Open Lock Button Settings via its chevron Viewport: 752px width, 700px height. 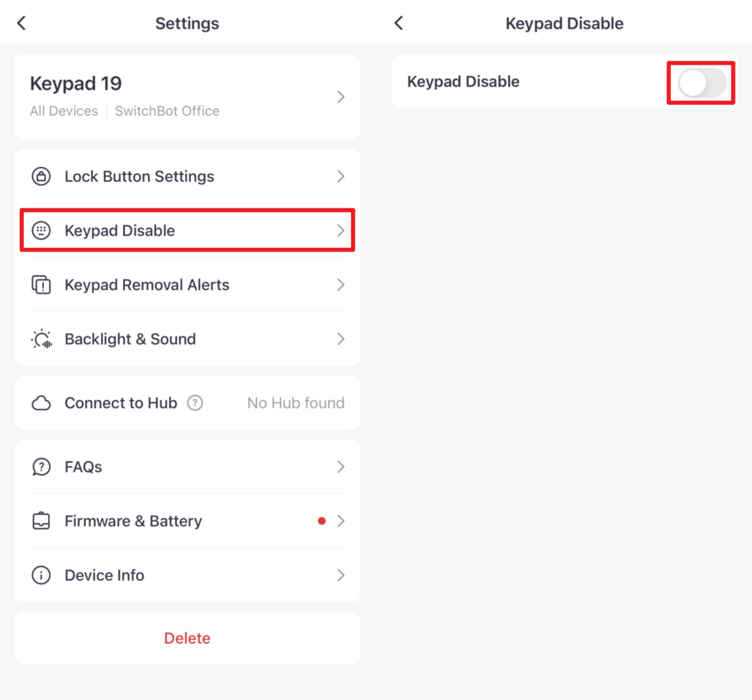click(x=340, y=177)
